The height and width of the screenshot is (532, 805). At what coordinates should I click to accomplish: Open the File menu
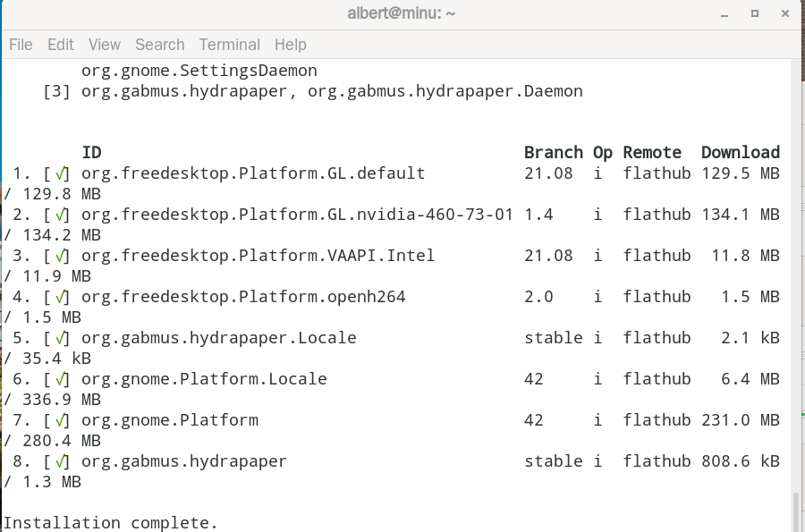tap(21, 45)
